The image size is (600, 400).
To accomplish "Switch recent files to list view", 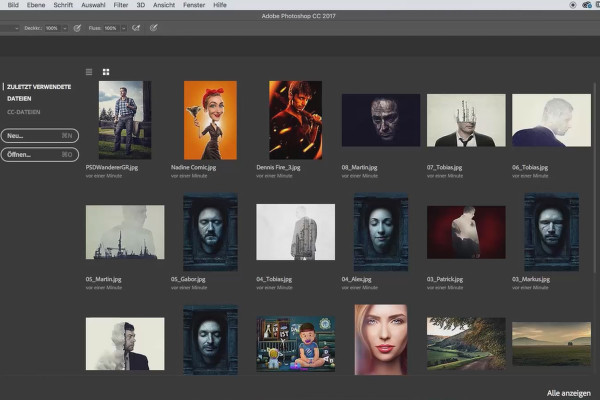I will (89, 72).
